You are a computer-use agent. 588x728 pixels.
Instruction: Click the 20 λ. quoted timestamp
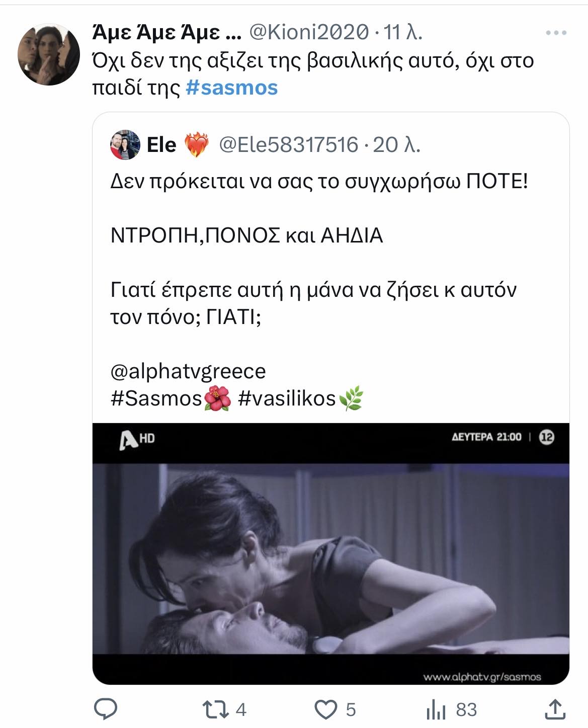coord(396,145)
